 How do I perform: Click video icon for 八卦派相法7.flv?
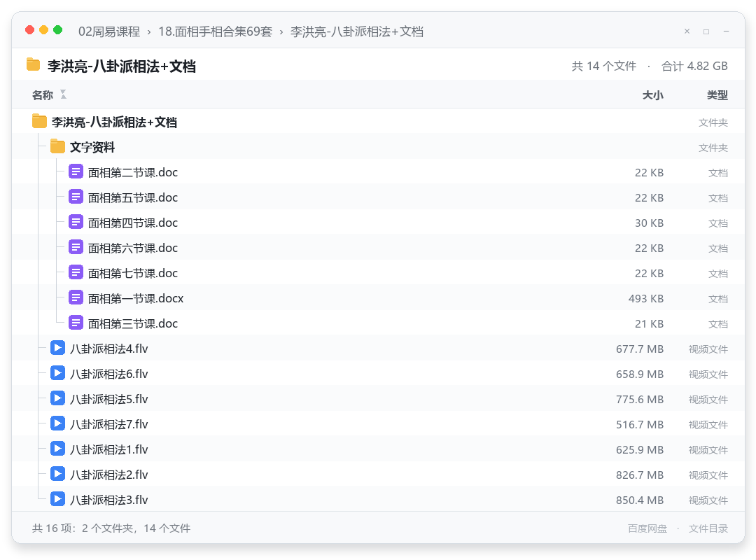[57, 423]
